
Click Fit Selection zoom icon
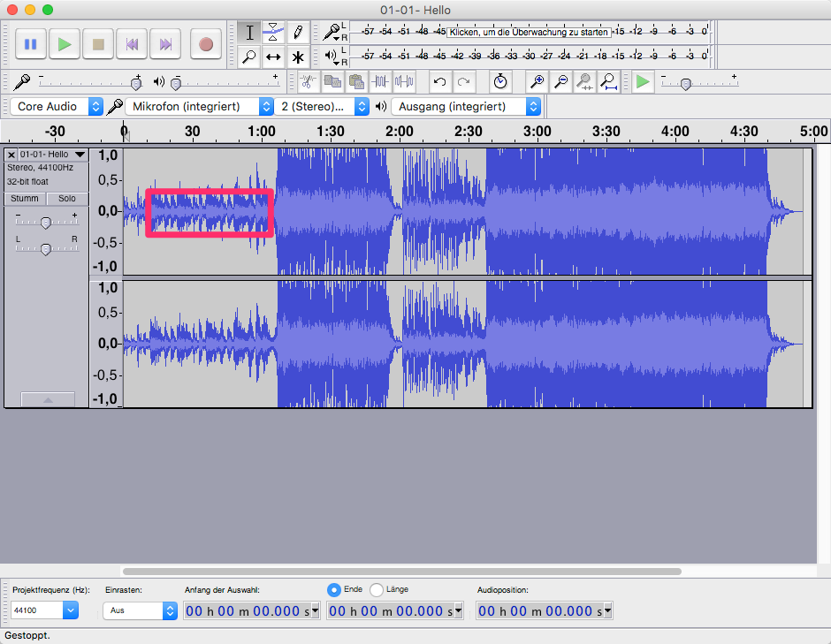coord(584,81)
